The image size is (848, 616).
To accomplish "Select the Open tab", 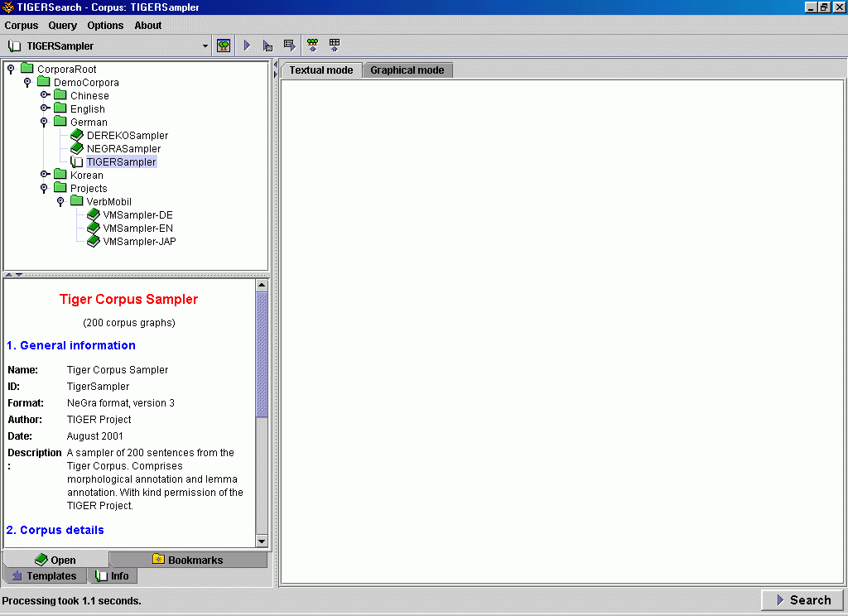I will (x=55, y=560).
